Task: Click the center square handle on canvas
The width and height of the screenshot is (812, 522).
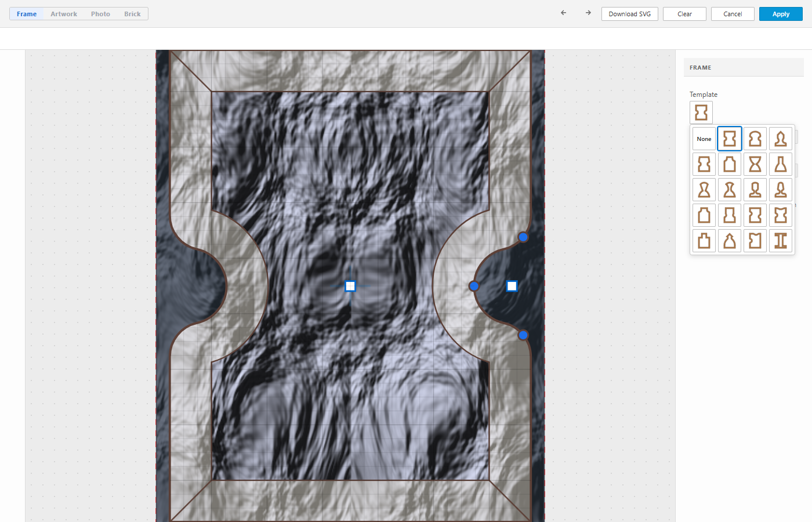Action: pyautogui.click(x=350, y=286)
